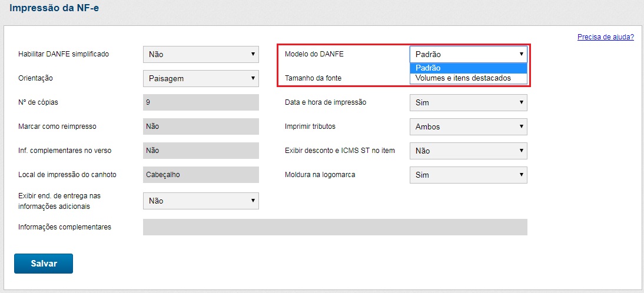Select the Padrão option in list
Viewport: 644px width, 293px height.
pyautogui.click(x=468, y=68)
